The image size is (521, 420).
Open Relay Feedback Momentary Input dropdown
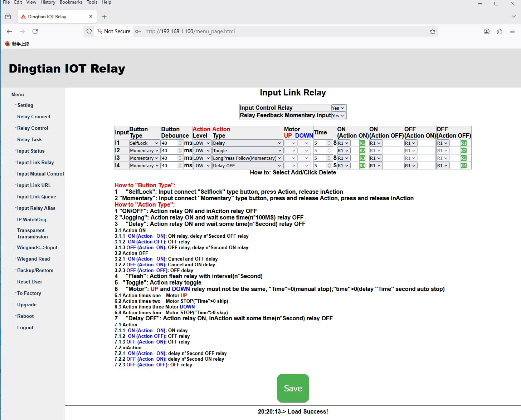point(339,115)
